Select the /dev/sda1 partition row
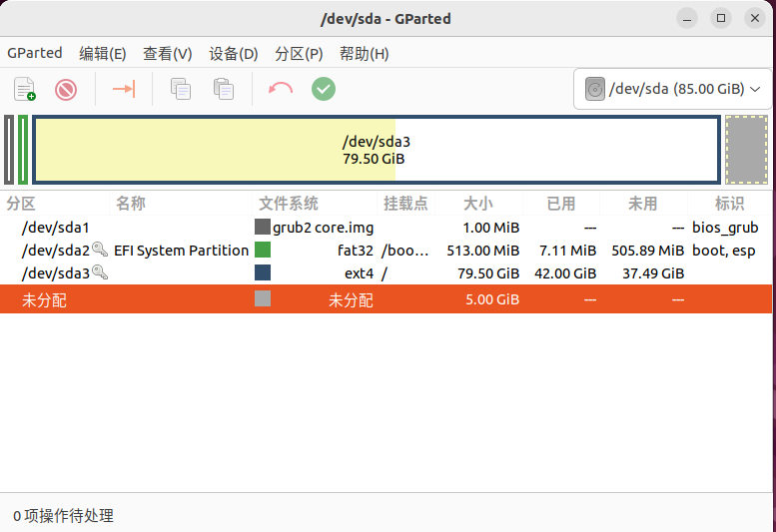Screen dimensions: 776x532 click(x=387, y=228)
